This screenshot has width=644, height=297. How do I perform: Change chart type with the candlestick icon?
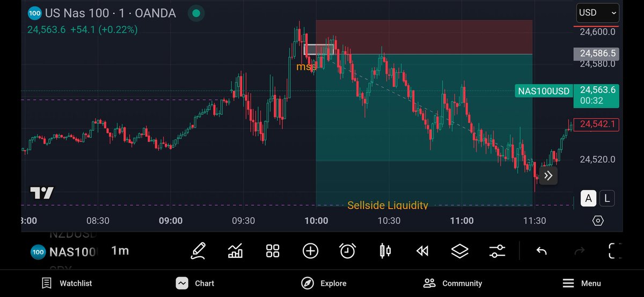pos(385,251)
